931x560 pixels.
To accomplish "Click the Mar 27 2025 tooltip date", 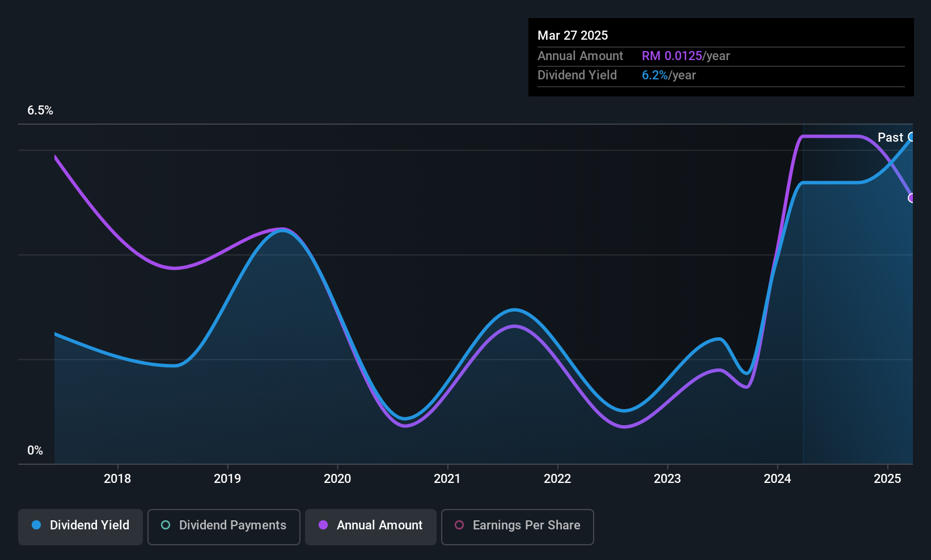I will (573, 35).
